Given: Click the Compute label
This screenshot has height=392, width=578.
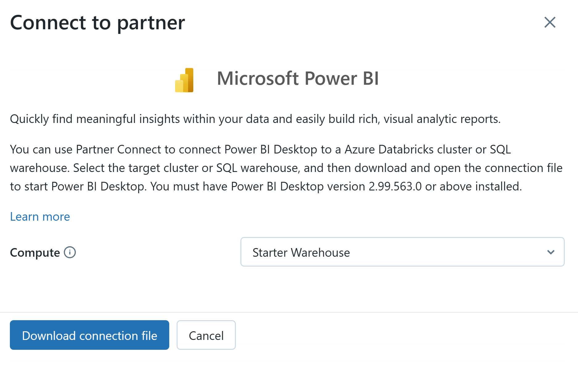Looking at the screenshot, I should coord(35,253).
